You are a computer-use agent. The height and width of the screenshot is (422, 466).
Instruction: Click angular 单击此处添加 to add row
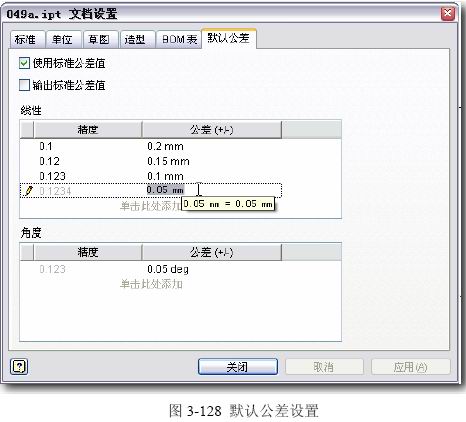pos(151,284)
